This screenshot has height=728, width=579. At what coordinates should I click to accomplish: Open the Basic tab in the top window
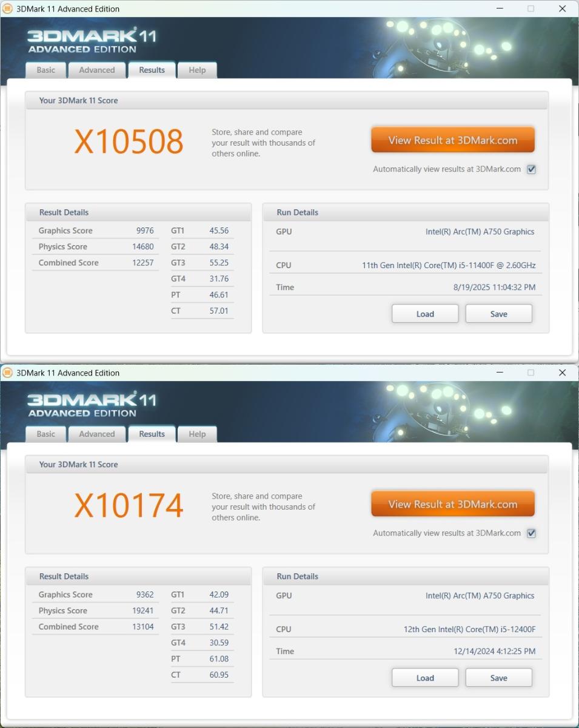pos(46,70)
